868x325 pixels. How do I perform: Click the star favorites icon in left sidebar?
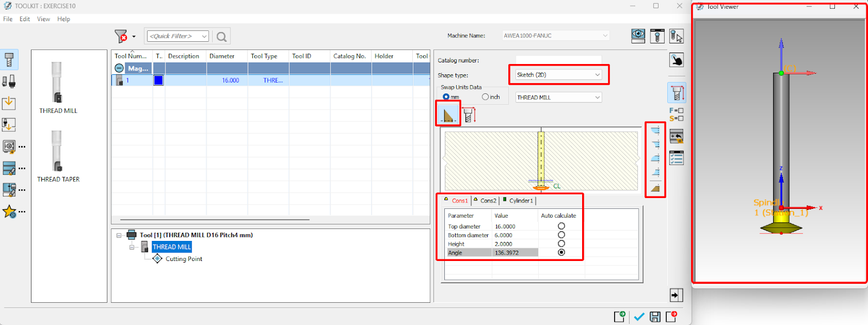[9, 212]
